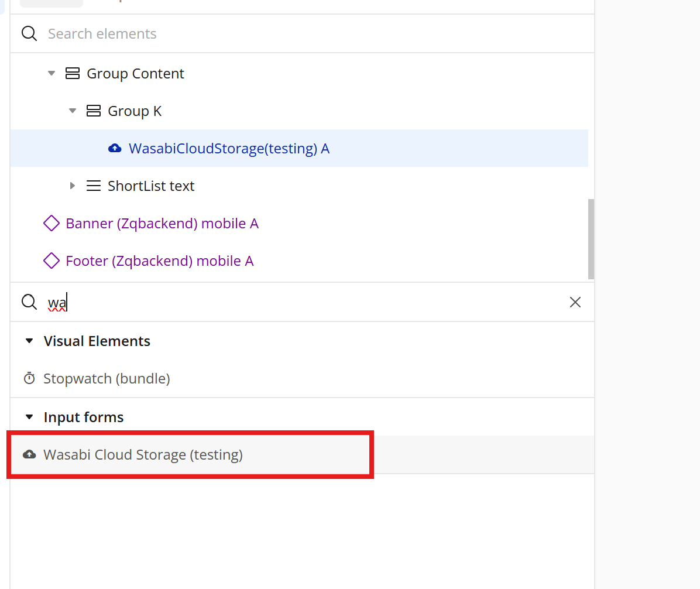Collapse the Input forms section
The image size is (700, 589).
[29, 417]
